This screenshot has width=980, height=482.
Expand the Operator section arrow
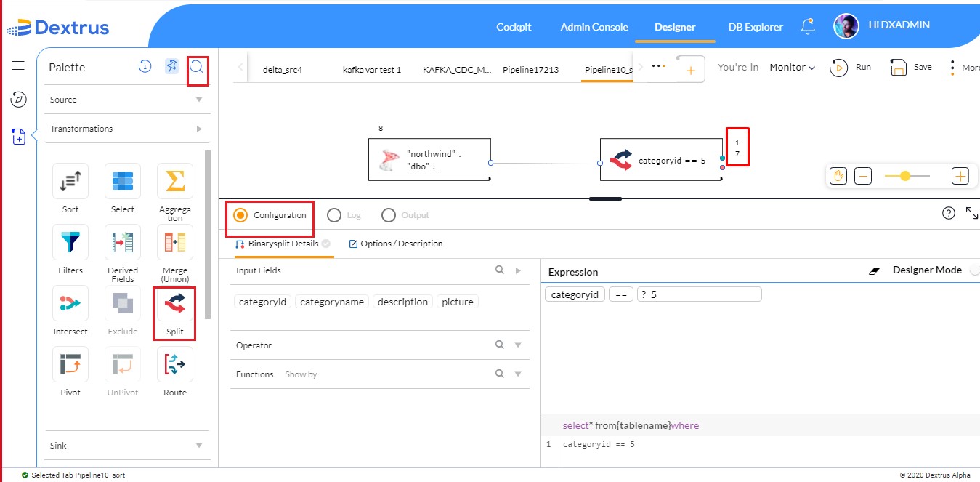518,345
